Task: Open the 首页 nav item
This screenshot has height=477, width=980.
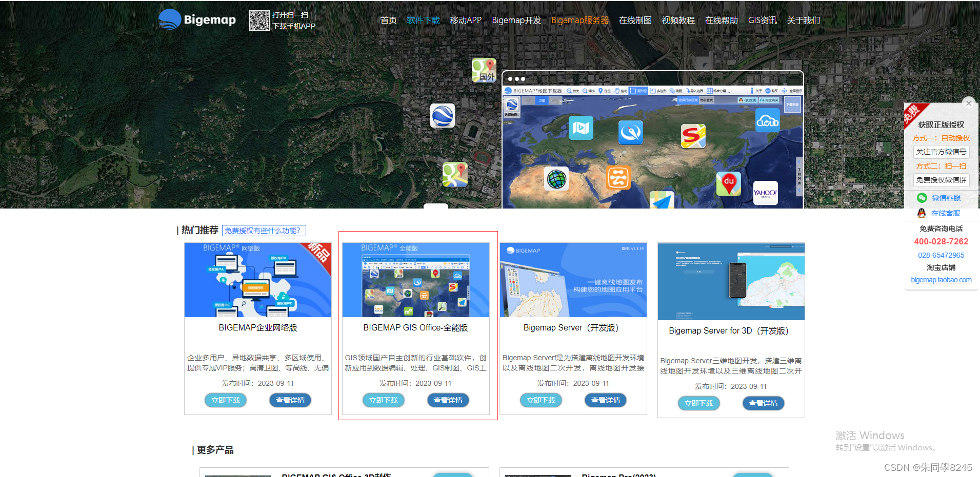Action: pos(388,20)
